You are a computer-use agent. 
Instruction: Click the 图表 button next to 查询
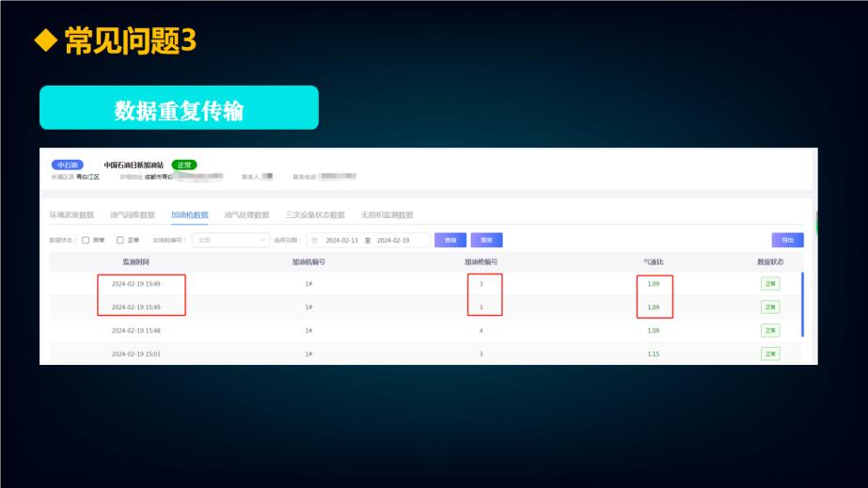coord(486,240)
